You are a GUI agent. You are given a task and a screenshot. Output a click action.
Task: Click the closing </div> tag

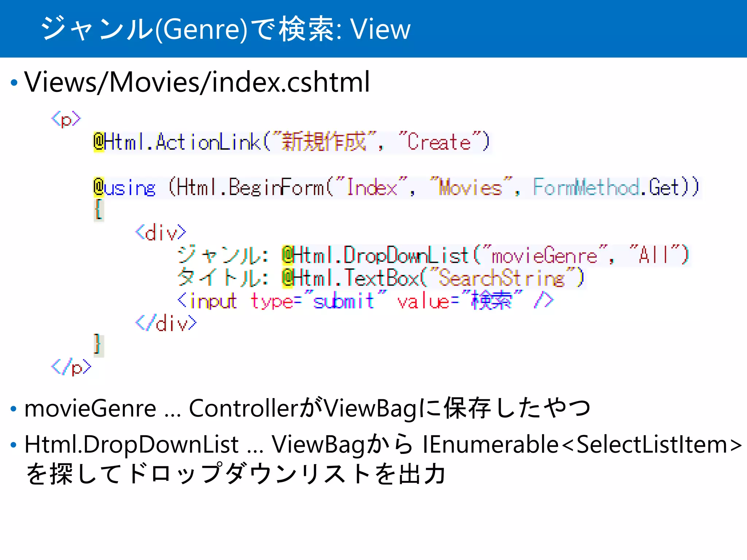166,323
